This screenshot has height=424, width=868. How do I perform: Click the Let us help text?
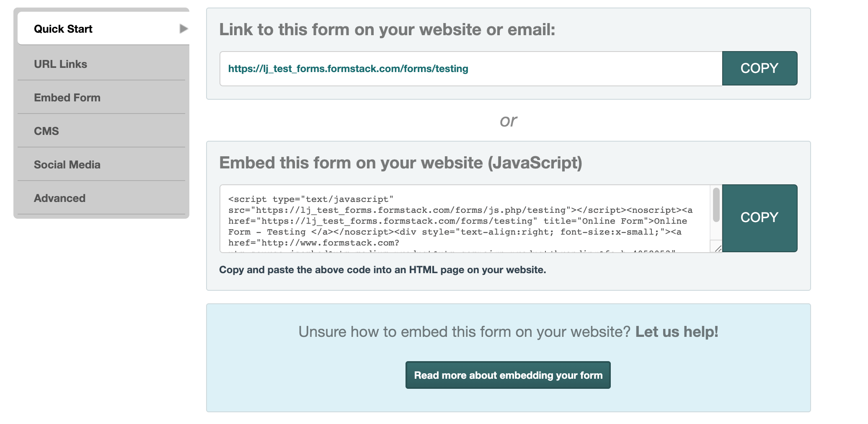[x=676, y=331]
